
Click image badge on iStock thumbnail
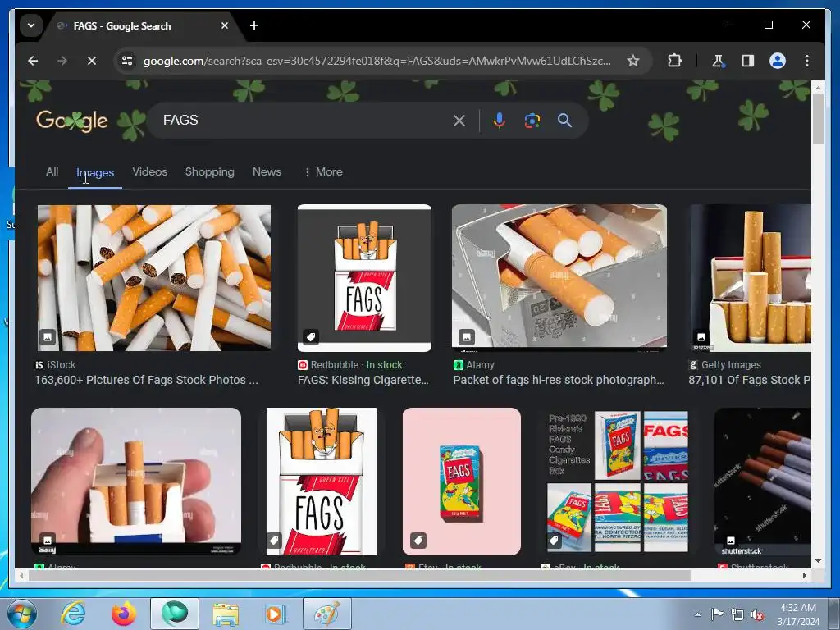coord(48,337)
